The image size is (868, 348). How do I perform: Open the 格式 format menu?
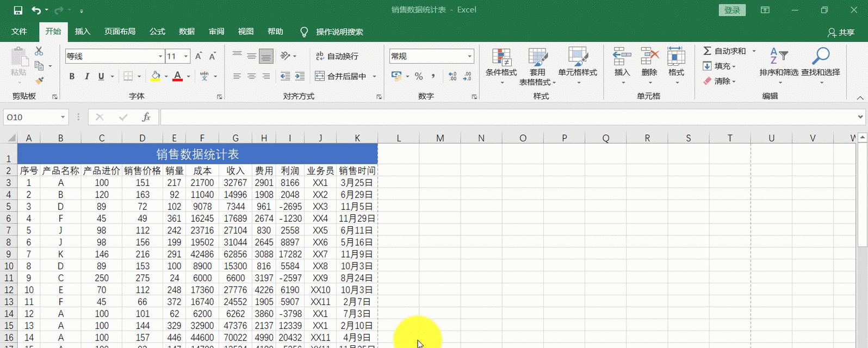(x=676, y=66)
